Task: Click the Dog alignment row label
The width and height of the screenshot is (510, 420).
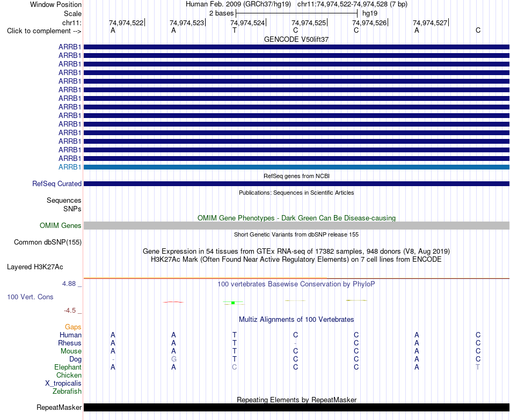Action: click(x=75, y=359)
